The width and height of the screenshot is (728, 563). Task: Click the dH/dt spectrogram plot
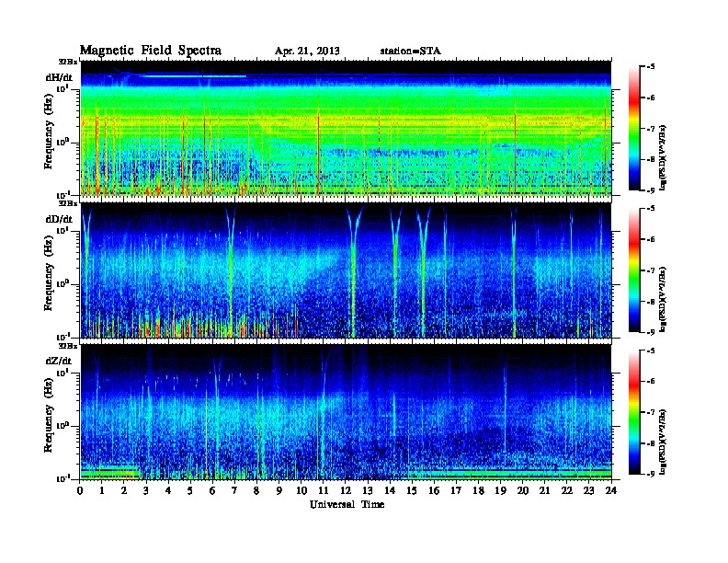346,128
